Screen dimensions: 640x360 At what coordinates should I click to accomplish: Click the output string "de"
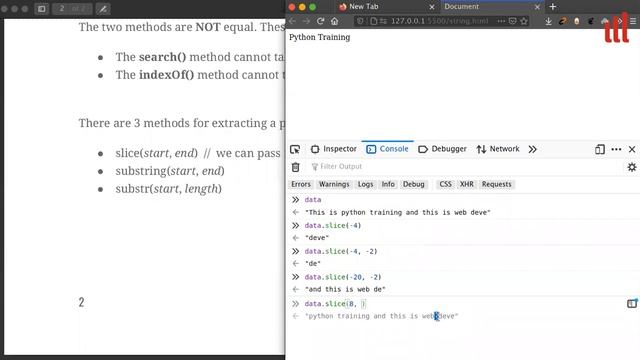[313, 263]
